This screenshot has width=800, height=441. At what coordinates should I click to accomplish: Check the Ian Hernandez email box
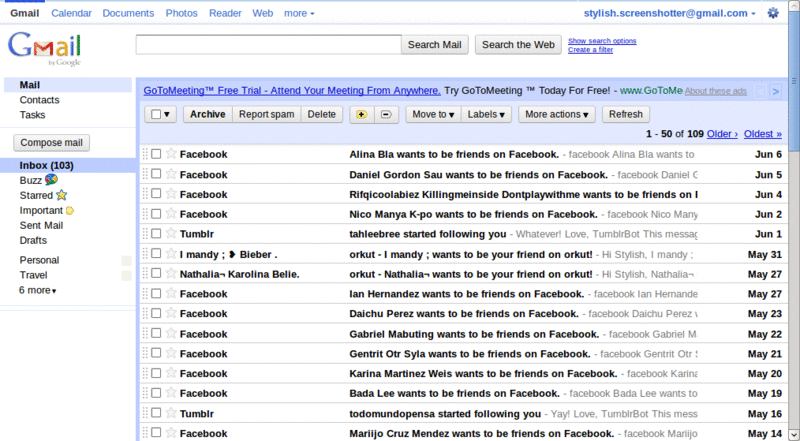coord(156,293)
